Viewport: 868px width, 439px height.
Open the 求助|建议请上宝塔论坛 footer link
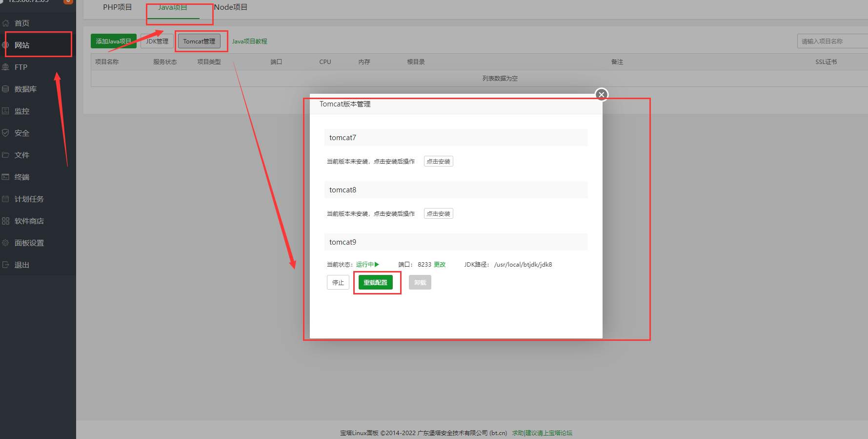click(x=542, y=433)
